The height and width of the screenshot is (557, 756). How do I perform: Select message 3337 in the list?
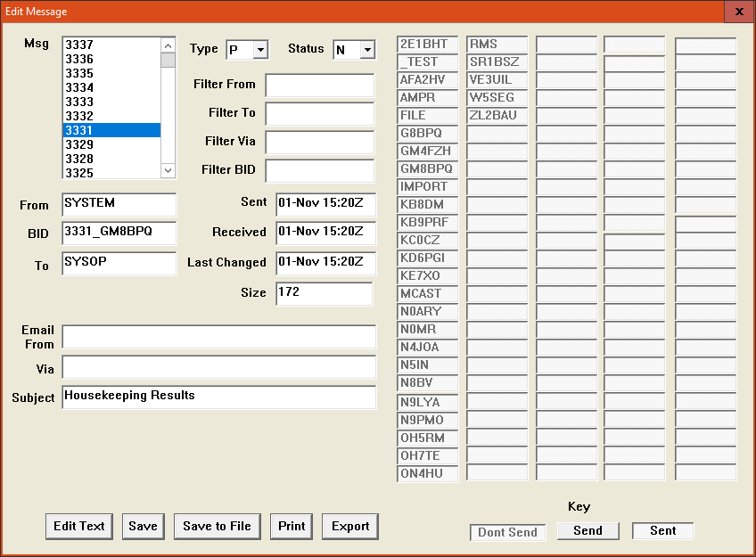click(111, 45)
